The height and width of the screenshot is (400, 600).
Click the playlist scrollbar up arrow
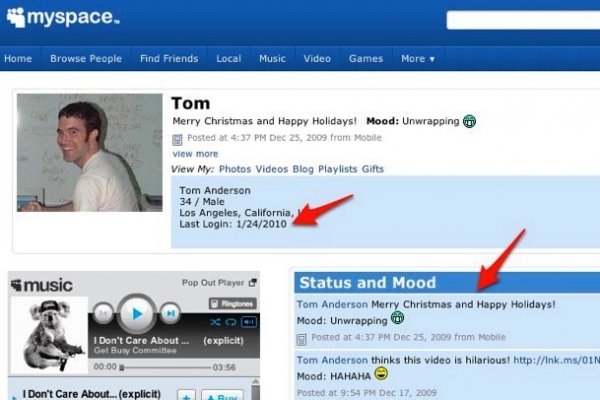pos(255,382)
